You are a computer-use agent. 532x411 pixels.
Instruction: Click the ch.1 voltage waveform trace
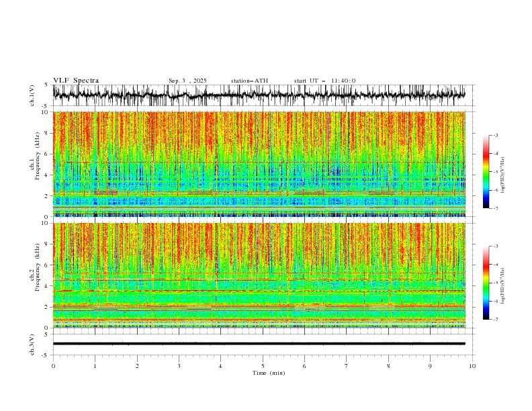click(x=259, y=95)
